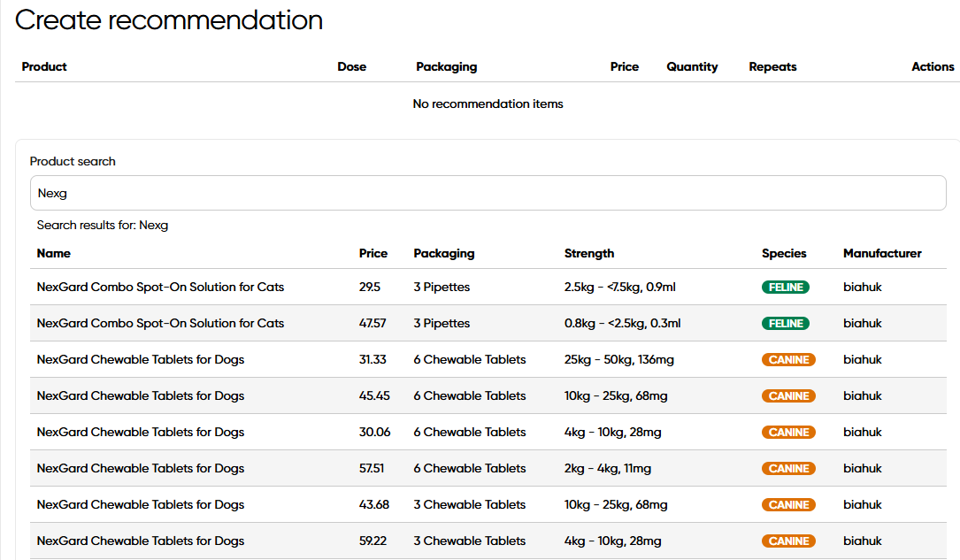
Task: Click the Dose column header
Action: click(x=351, y=67)
